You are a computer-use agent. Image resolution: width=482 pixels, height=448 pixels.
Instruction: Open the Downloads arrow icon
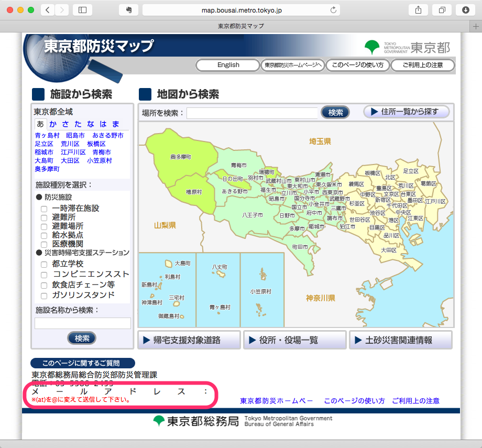click(465, 10)
